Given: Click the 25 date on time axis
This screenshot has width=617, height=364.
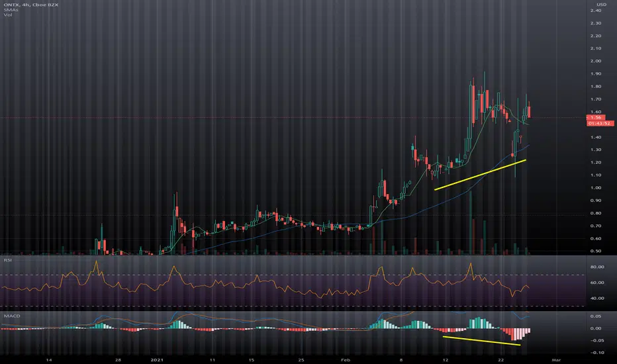Looking at the screenshot, I should point(301,359).
